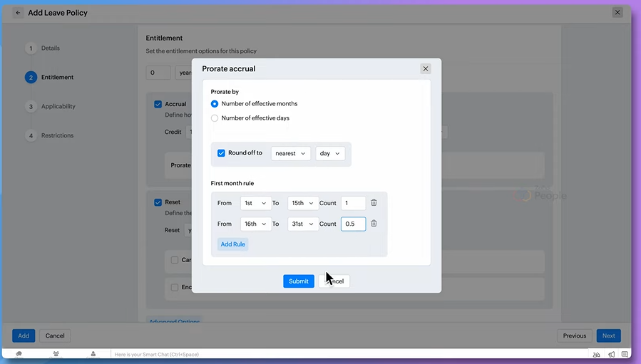641x364 pixels.
Task: Close the Prorate accrual dialog
Action: tap(426, 69)
